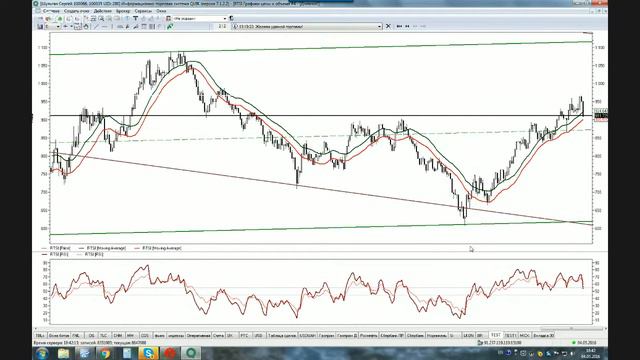Switch to the Норникель tab
This screenshot has width=640, height=360.
(437, 335)
